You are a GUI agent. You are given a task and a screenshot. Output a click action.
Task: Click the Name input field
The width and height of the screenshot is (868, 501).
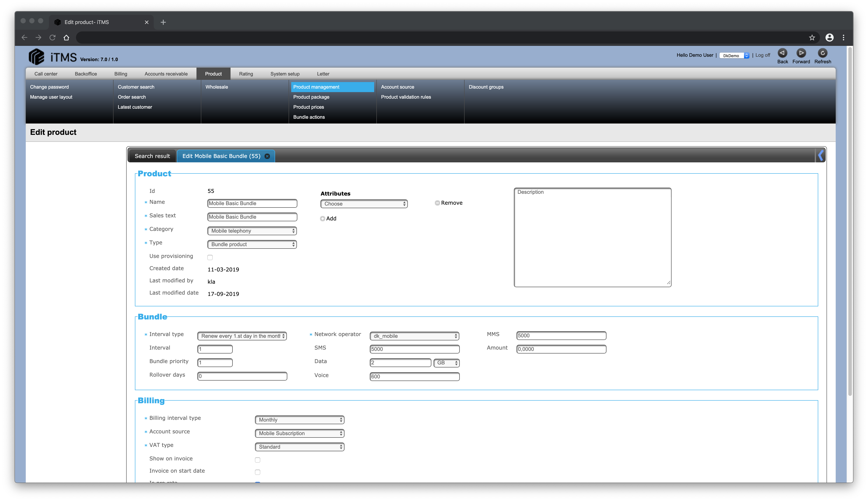pyautogui.click(x=252, y=203)
